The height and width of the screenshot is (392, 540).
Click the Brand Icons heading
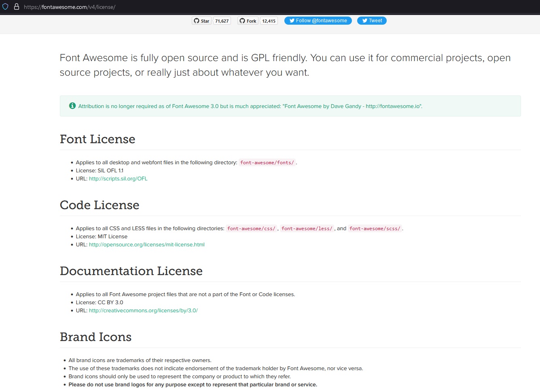click(95, 337)
